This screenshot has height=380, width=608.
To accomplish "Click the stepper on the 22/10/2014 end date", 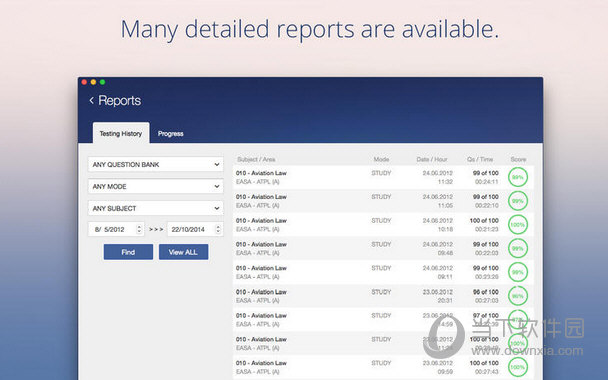I will [218, 229].
